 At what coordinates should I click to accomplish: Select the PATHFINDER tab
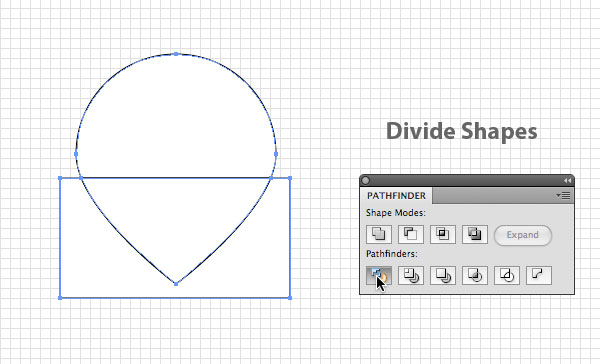pyautogui.click(x=396, y=196)
